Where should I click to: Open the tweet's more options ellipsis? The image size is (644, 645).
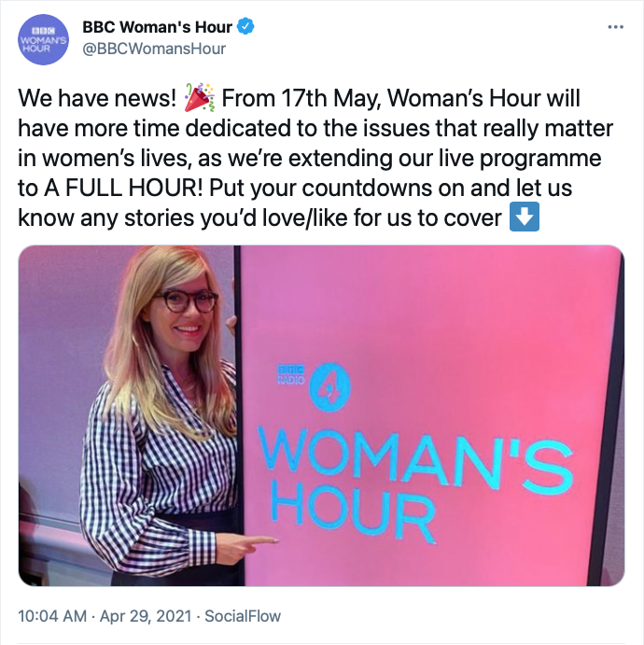(x=615, y=27)
